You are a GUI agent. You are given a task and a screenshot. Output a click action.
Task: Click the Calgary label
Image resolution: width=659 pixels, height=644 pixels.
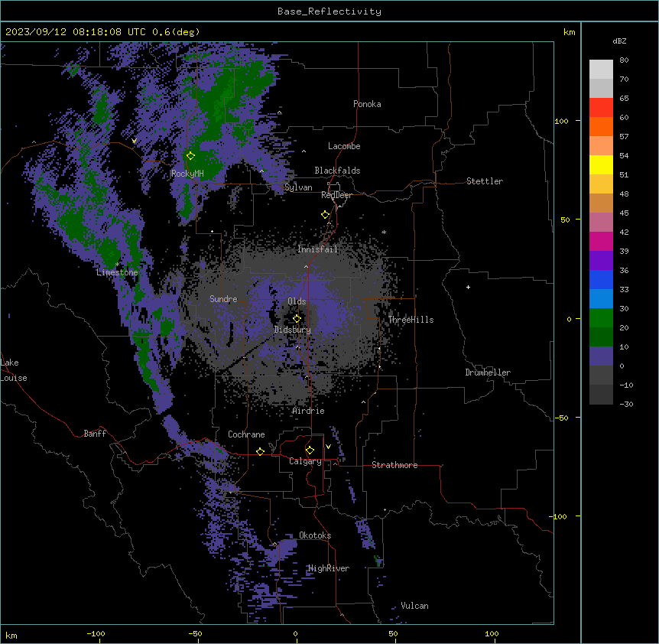click(305, 461)
